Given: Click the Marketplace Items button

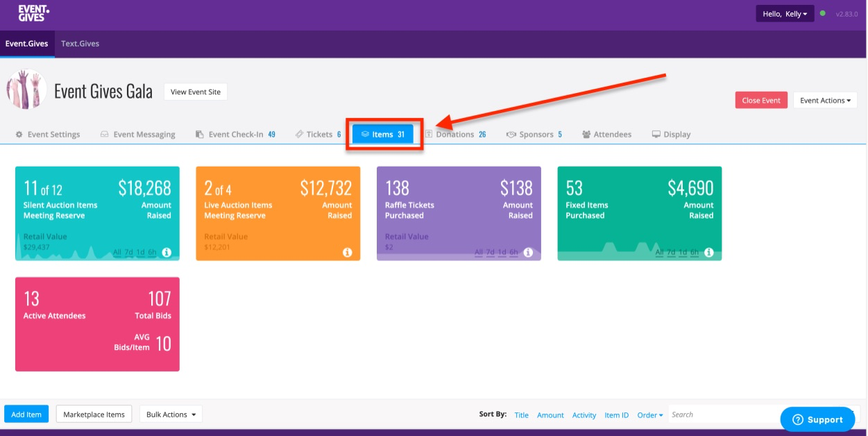Looking at the screenshot, I should (94, 414).
